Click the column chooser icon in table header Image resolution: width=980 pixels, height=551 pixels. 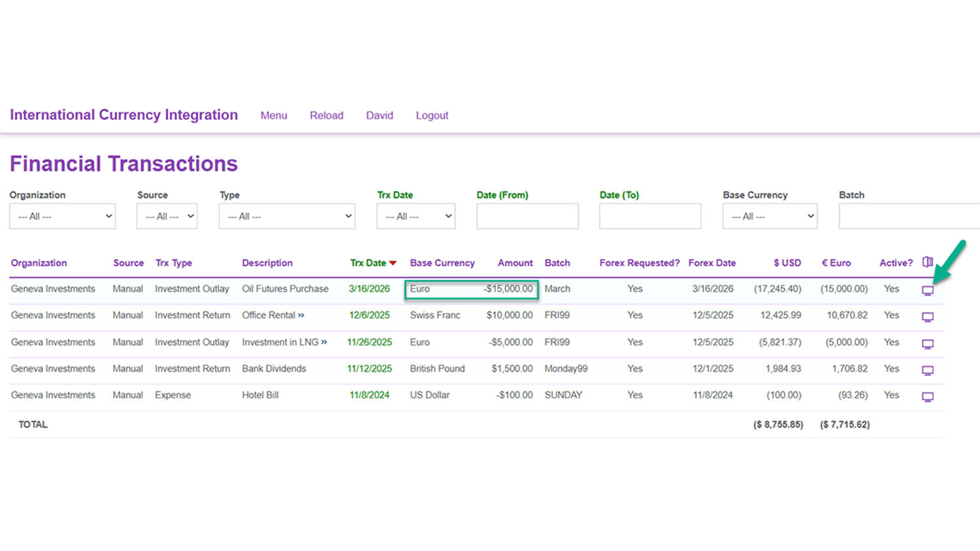coord(928,262)
